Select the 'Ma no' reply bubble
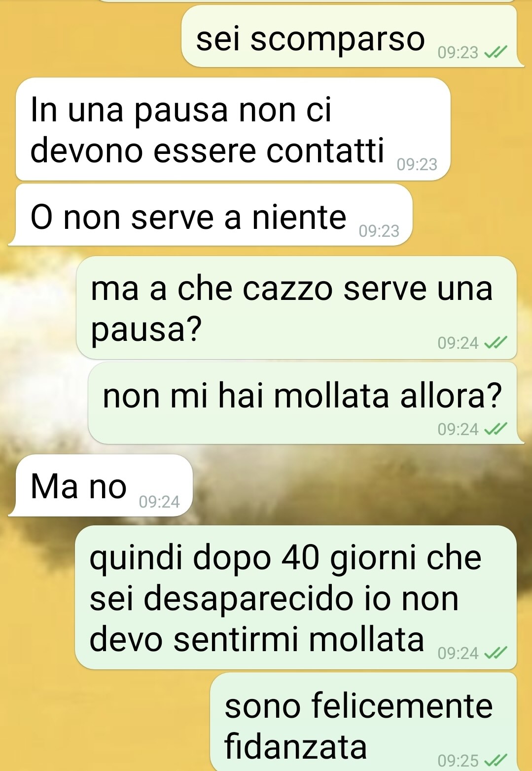Viewport: 532px width, 771px height. coord(104,485)
